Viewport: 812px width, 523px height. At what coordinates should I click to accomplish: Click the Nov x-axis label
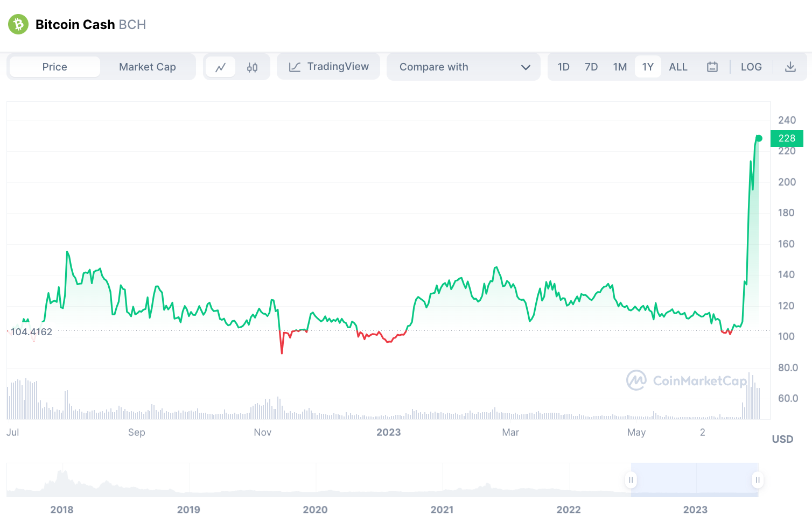262,432
